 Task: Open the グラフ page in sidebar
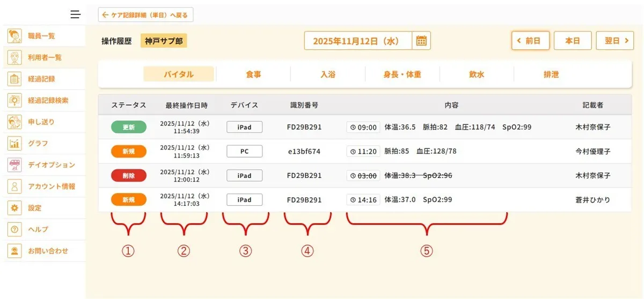pos(38,143)
